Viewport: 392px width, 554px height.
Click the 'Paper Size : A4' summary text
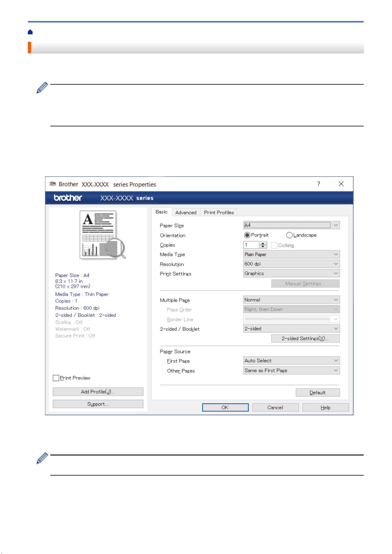click(x=72, y=275)
